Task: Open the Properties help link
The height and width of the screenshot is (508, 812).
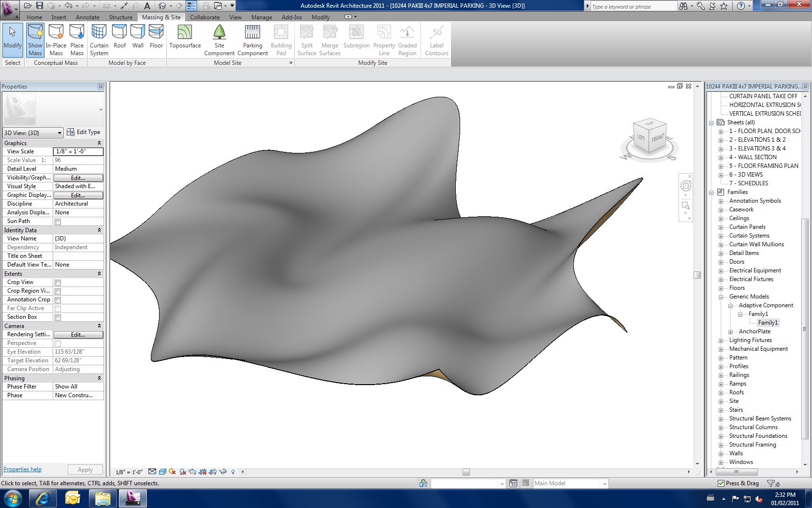Action: 22,469
